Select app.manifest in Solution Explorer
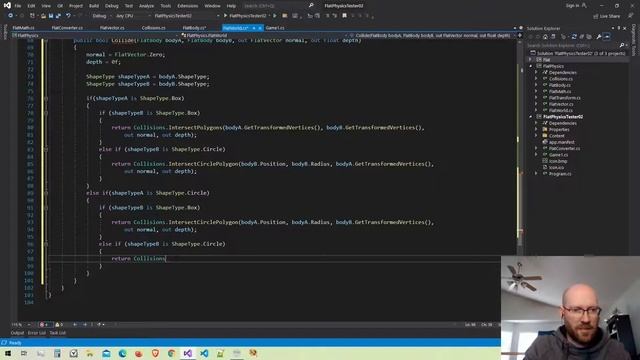 click(x=562, y=142)
